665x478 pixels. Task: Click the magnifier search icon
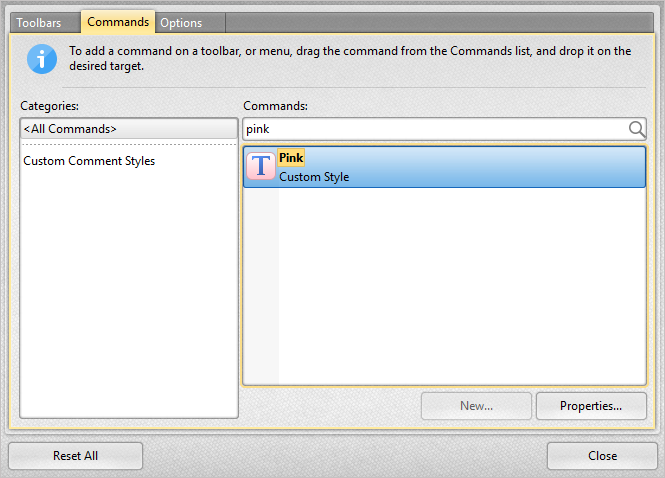pos(636,129)
